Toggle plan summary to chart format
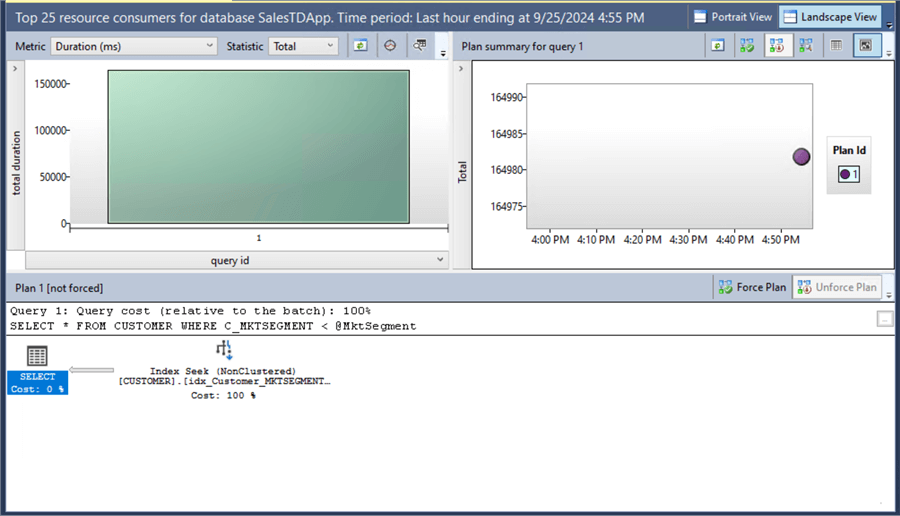Screen dimensions: 900x516 864,46
